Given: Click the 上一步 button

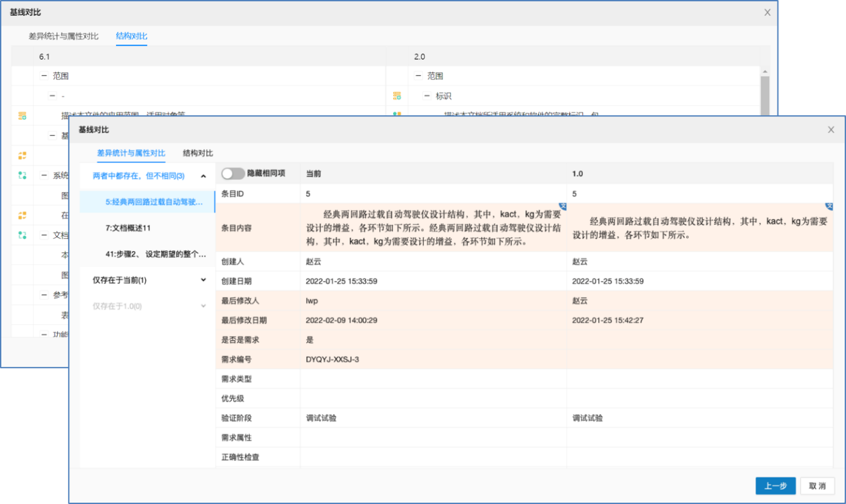Looking at the screenshot, I should tap(775, 486).
